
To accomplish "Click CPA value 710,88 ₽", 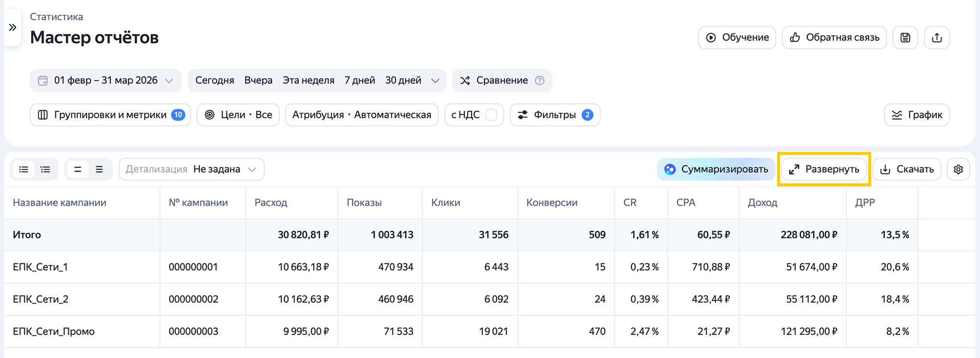I will coord(711,267).
